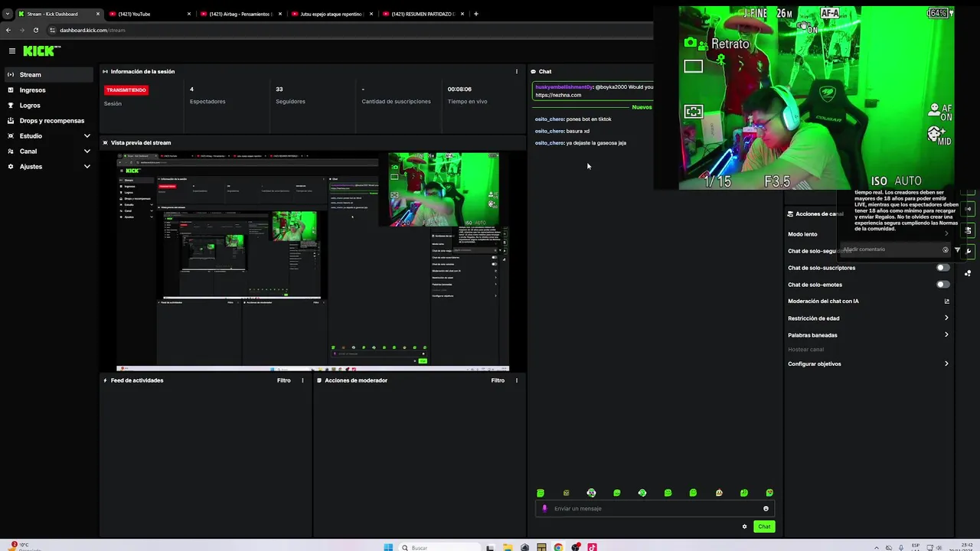Click the TRANSMITIENDO status badge

(126, 90)
